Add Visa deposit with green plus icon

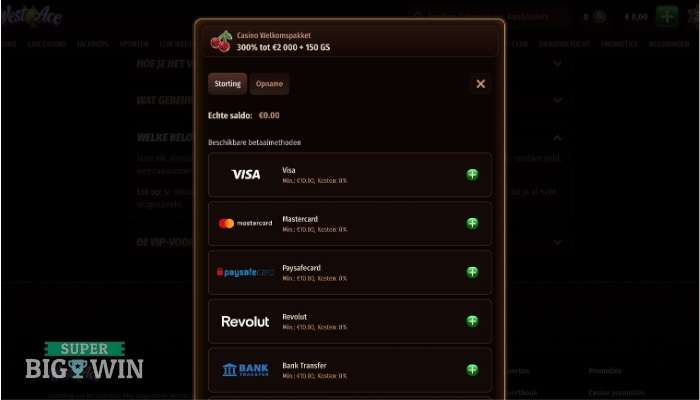(x=472, y=175)
